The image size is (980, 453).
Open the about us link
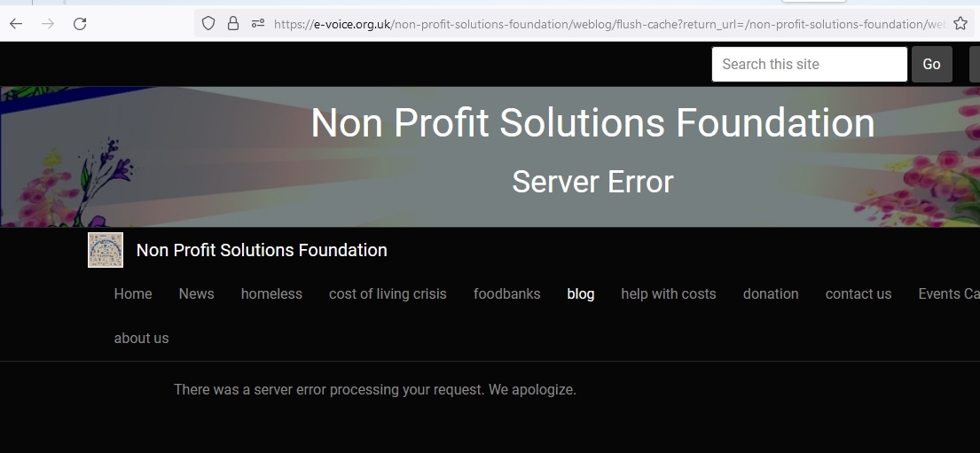coord(141,338)
